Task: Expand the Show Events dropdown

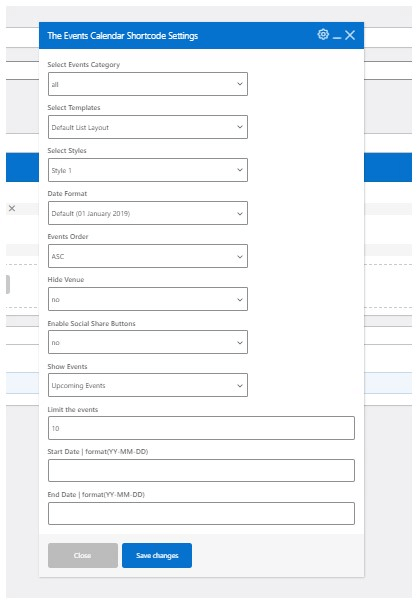Action: (148, 385)
